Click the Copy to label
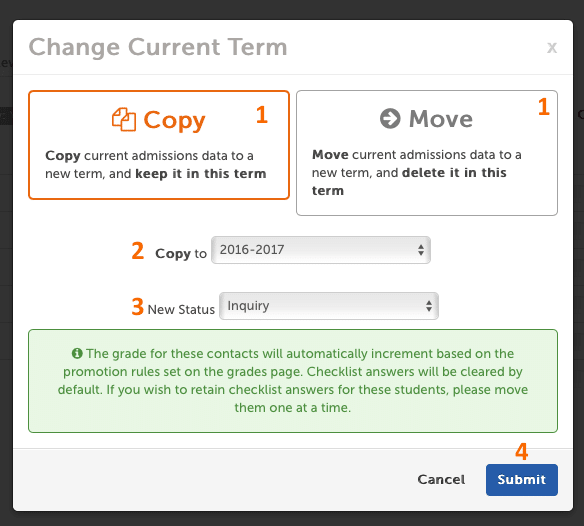The image size is (584, 526). (181, 254)
